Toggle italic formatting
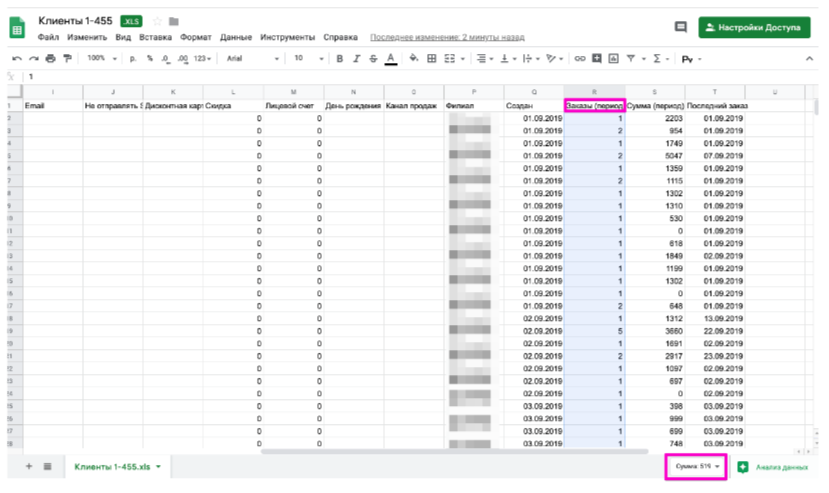The image size is (829, 493). click(356, 59)
